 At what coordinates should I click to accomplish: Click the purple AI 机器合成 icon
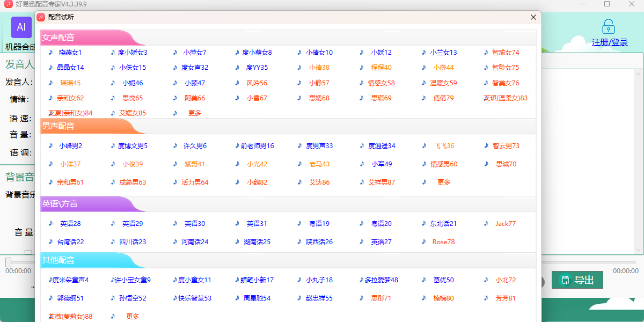point(21,27)
